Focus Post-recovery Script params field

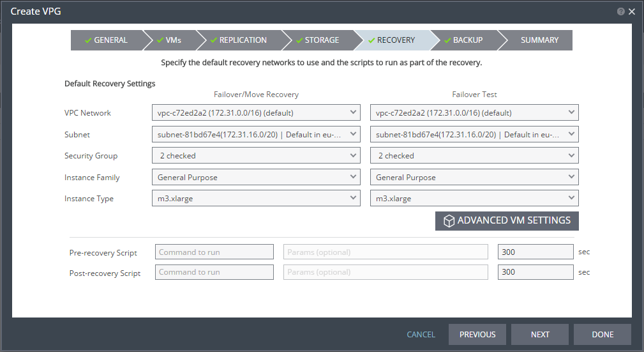(386, 272)
